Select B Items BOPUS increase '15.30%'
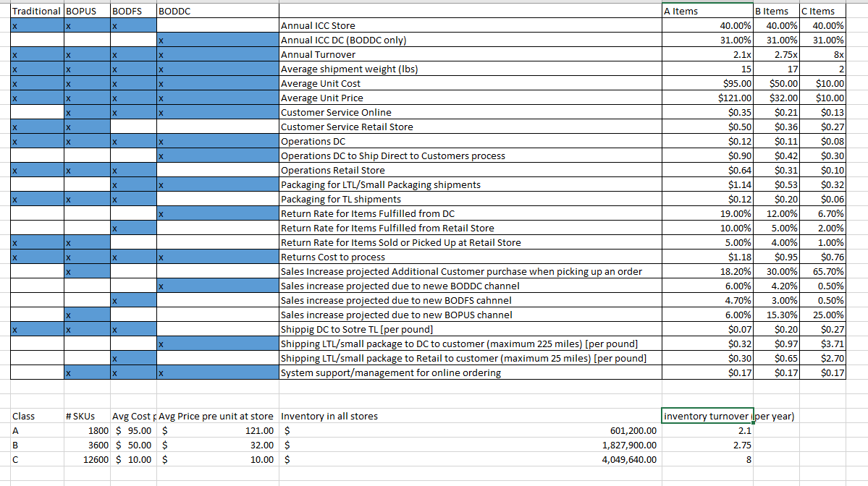Image resolution: width=868 pixels, height=486 pixels. (777, 315)
